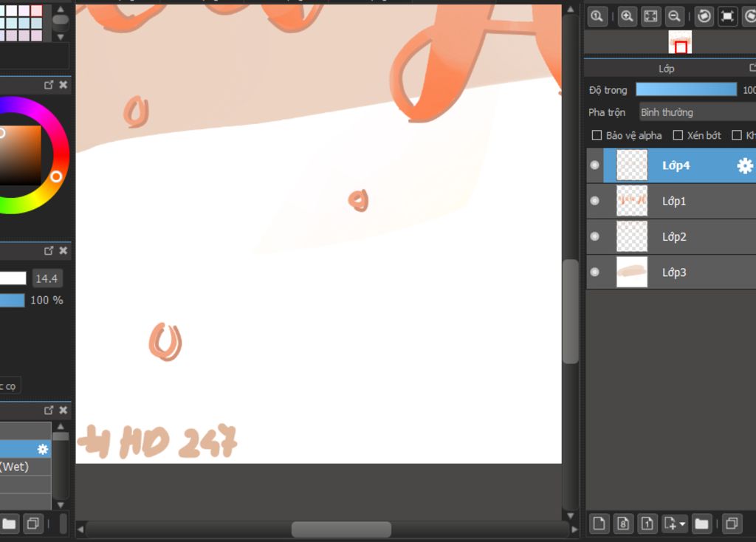Click the 14.4 brush size field
The height and width of the screenshot is (542, 756).
tap(47, 278)
